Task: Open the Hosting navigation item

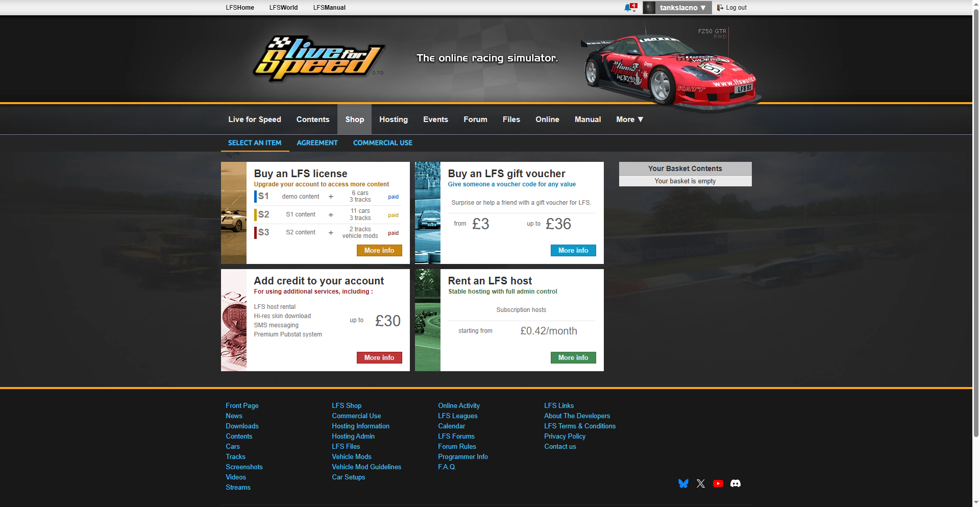Action: pos(394,119)
